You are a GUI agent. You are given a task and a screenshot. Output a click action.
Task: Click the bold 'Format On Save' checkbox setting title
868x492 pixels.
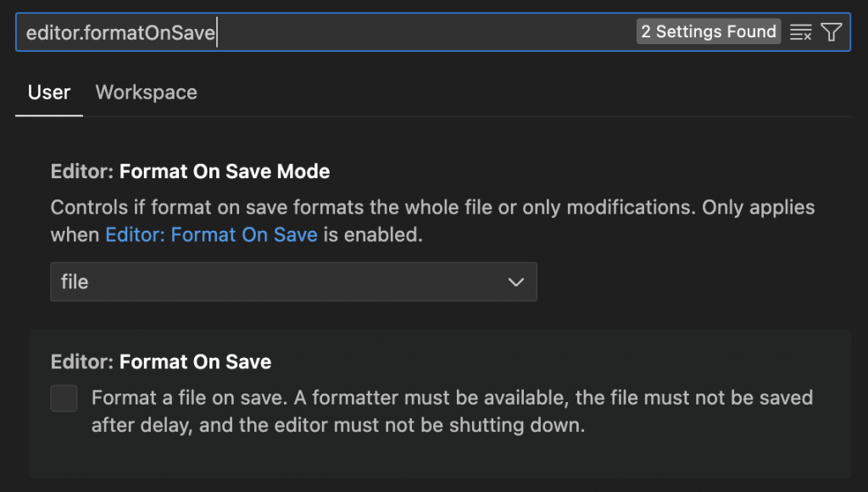pos(195,361)
